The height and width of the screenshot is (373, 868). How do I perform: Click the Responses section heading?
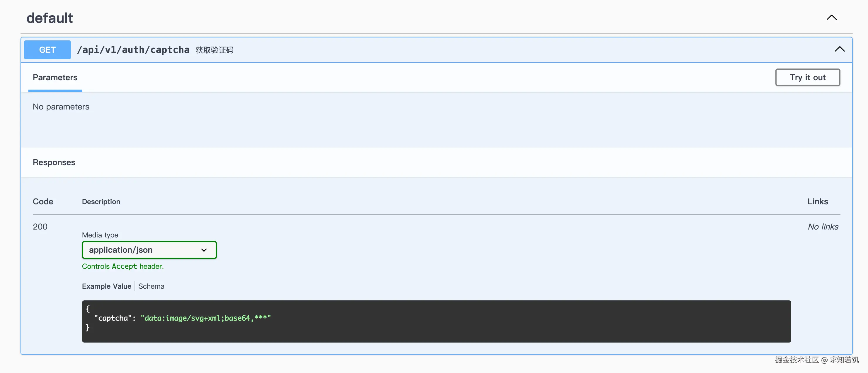tap(54, 162)
